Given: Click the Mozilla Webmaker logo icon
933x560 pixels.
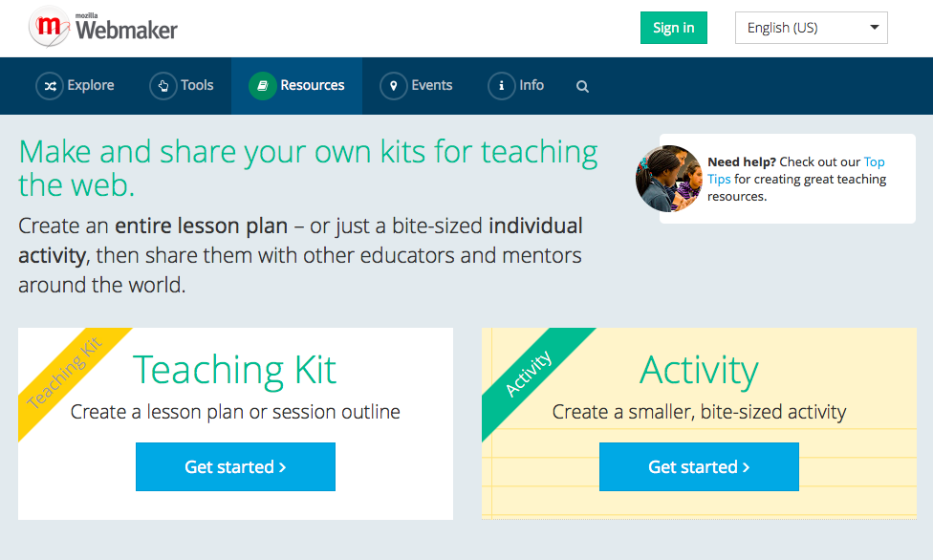Looking at the screenshot, I should point(49,27).
